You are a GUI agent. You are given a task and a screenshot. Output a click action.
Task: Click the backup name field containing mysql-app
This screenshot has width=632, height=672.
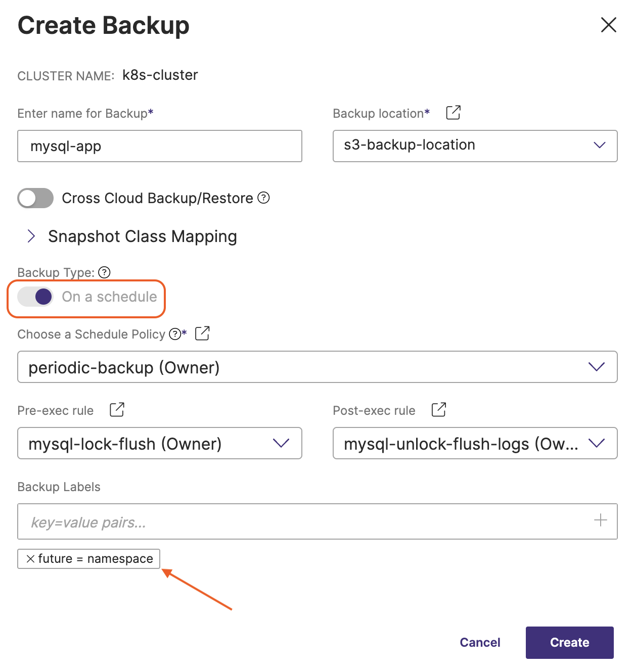(x=159, y=146)
